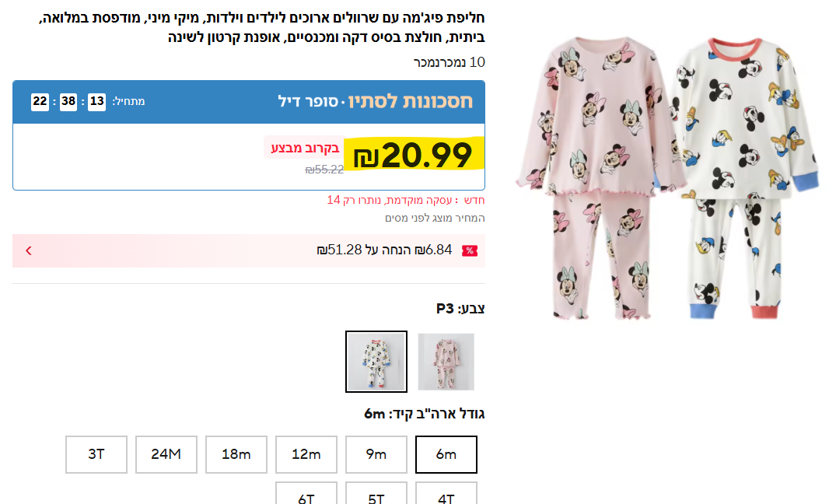Viewport: 829px width, 504px height.
Task: Choose size 6m
Action: click(x=446, y=454)
